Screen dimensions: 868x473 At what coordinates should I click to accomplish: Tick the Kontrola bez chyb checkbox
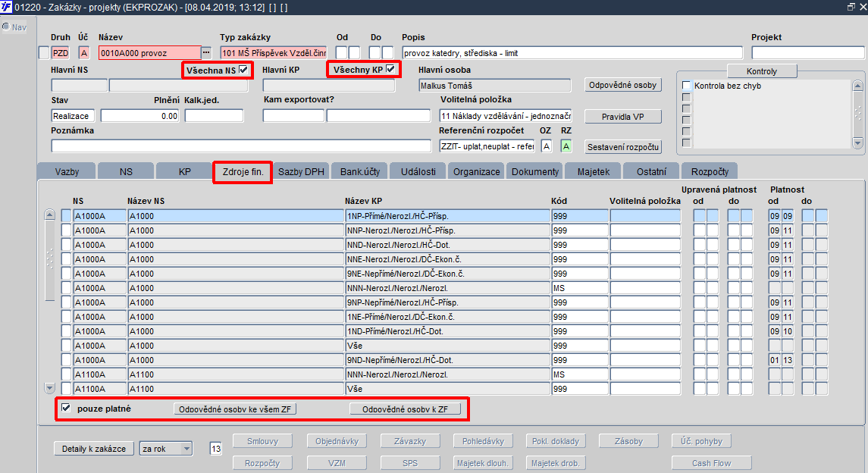(x=687, y=86)
